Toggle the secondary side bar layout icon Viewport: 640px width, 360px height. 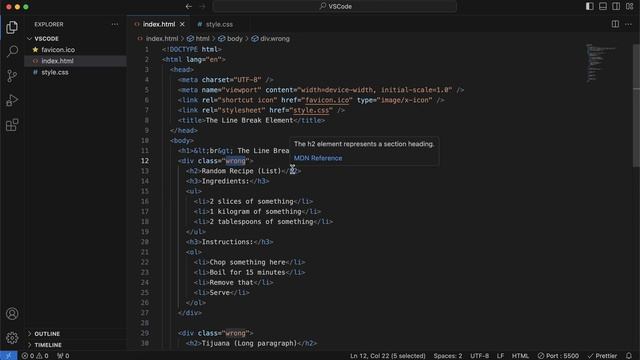[616, 6]
